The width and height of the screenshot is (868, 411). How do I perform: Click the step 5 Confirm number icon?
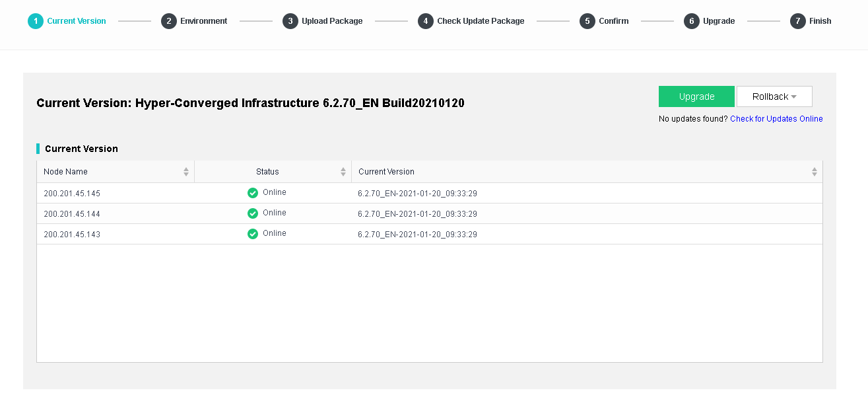coord(587,21)
